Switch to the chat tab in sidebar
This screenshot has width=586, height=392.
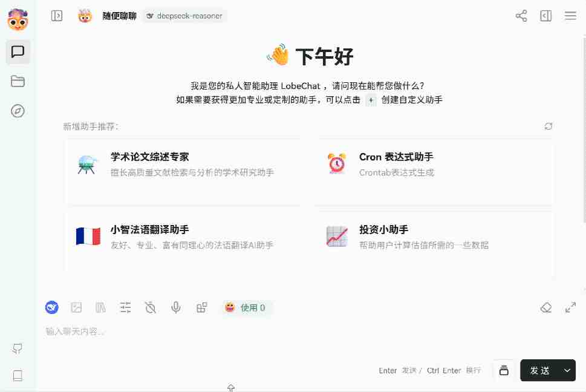tap(18, 51)
